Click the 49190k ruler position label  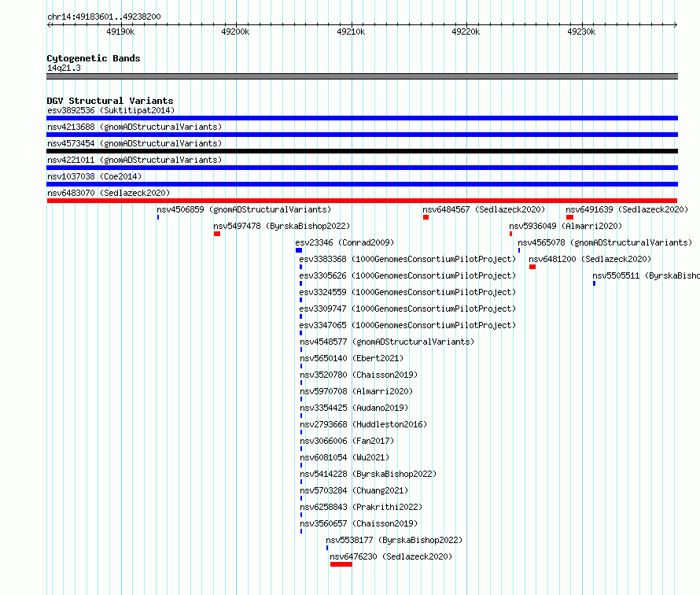click(120, 31)
